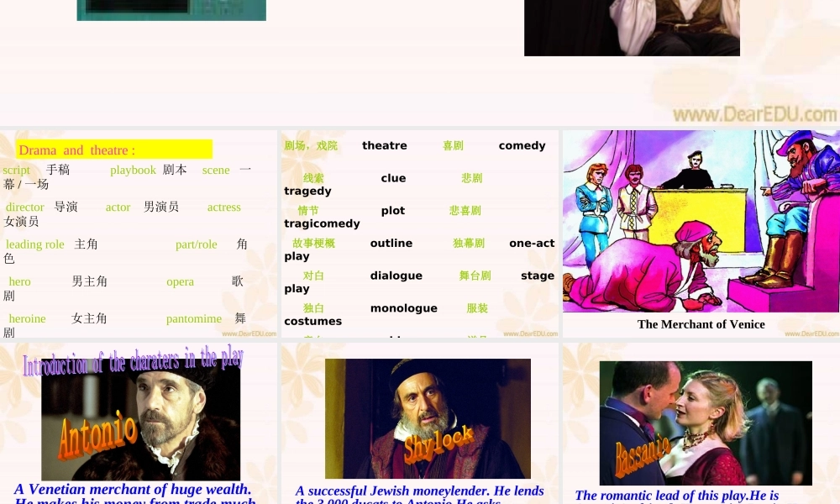Click the word 'clue'
This screenshot has height=504, width=840.
click(393, 178)
